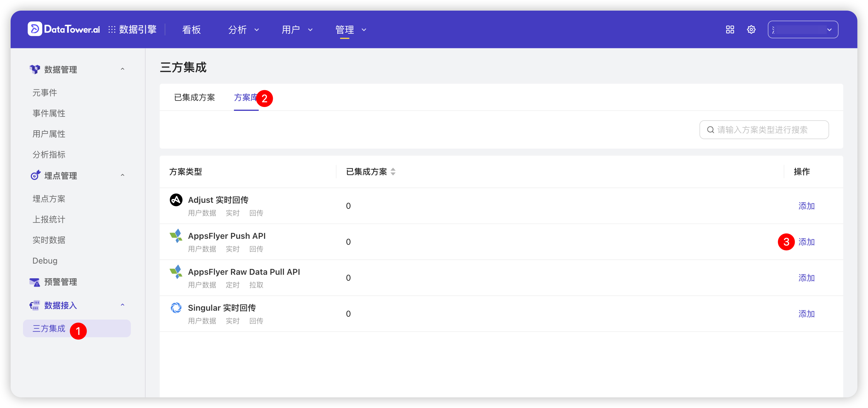Open the settings gear in top bar
This screenshot has width=868, height=408.
751,29
